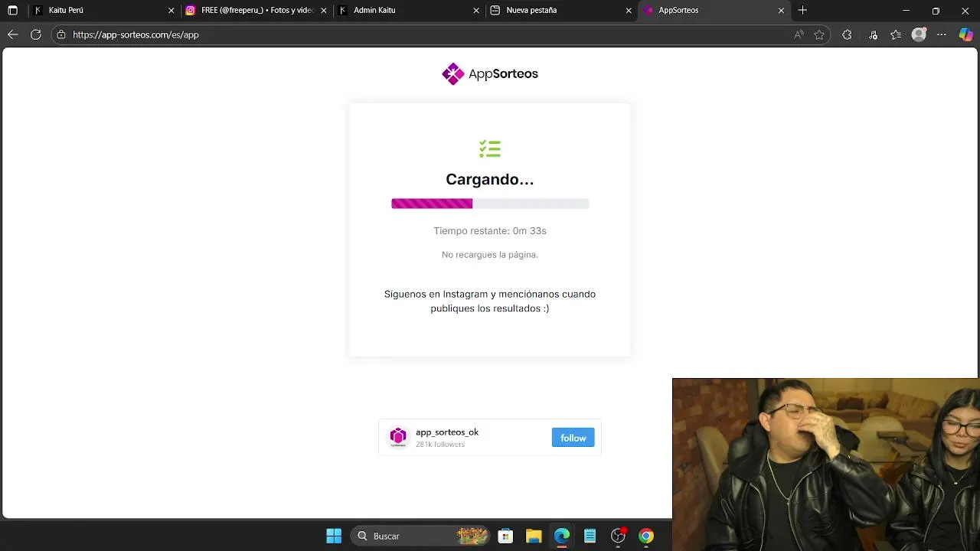Add this page to favorites star

[819, 34]
